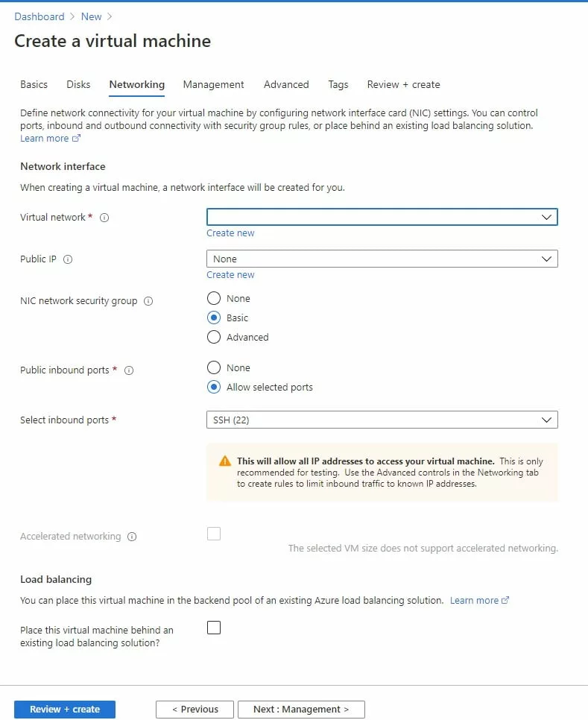Open Select inbound ports dropdown
The image size is (588, 720).
click(x=382, y=420)
